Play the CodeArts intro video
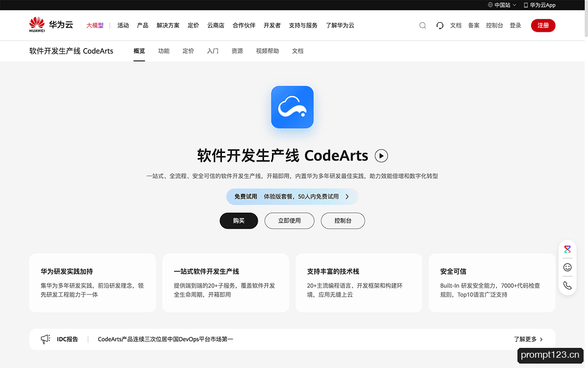588x368 pixels. click(x=381, y=156)
